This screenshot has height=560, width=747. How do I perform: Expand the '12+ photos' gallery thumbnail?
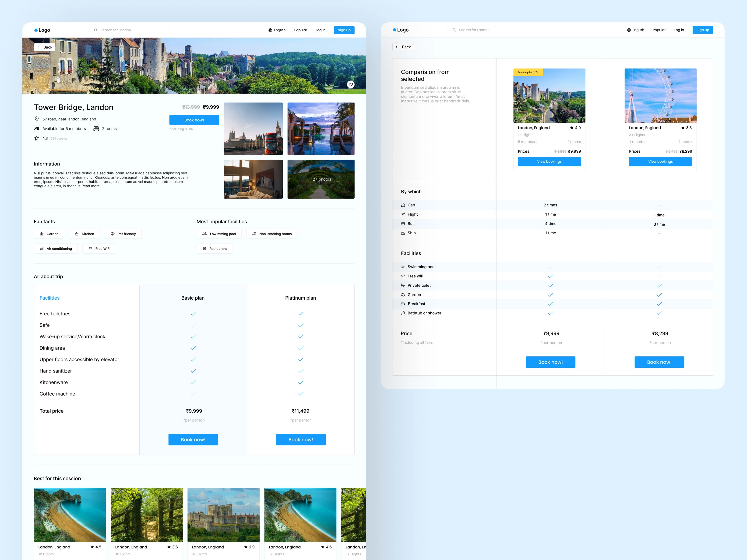point(322,178)
